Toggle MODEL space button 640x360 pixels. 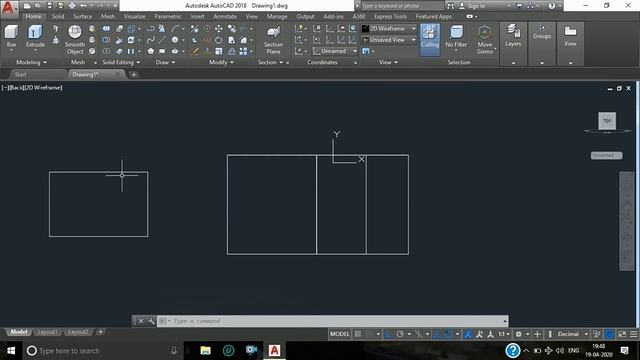340,334
